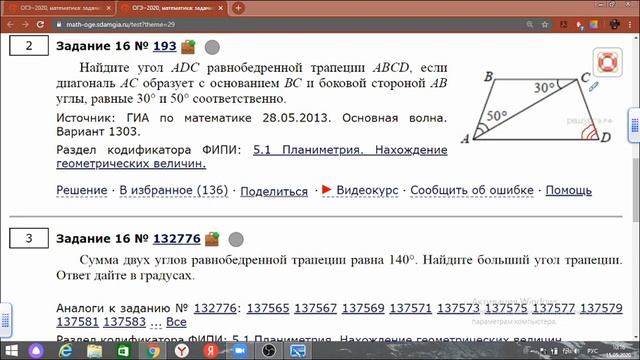Click the briefcase icon next to task 132776
The width and height of the screenshot is (640, 360).
(x=212, y=239)
